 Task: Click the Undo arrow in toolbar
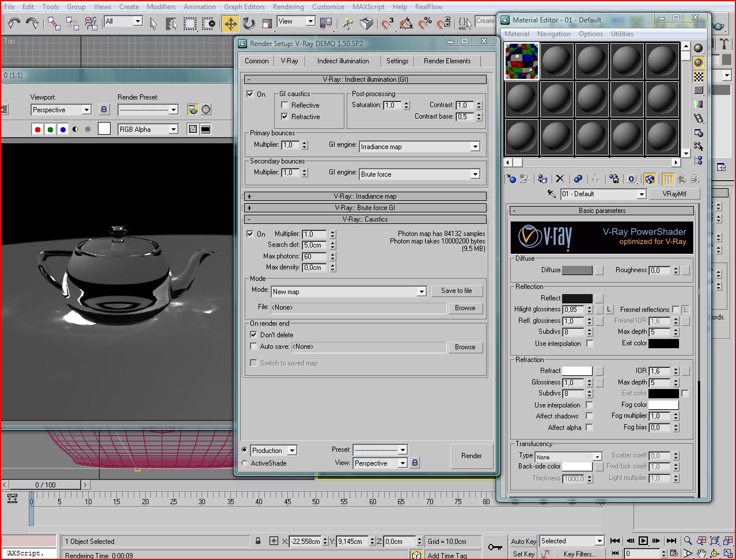[x=14, y=24]
